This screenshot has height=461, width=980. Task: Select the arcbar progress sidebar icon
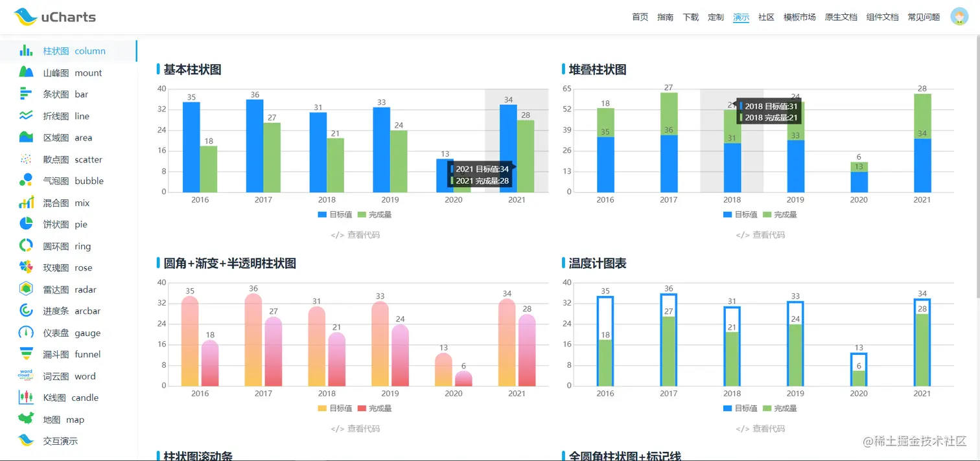pos(26,311)
